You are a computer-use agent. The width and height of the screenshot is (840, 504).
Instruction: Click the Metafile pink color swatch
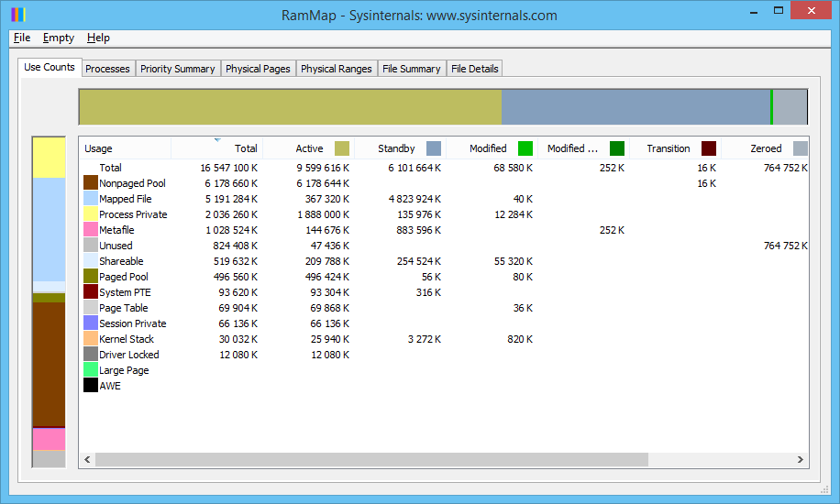91,230
